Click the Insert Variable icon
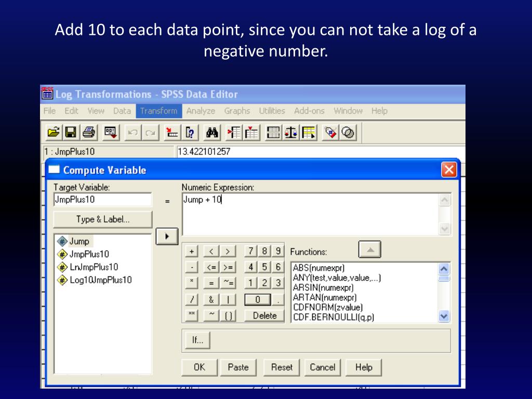The height and width of the screenshot is (399, 532). pyautogui.click(x=251, y=132)
